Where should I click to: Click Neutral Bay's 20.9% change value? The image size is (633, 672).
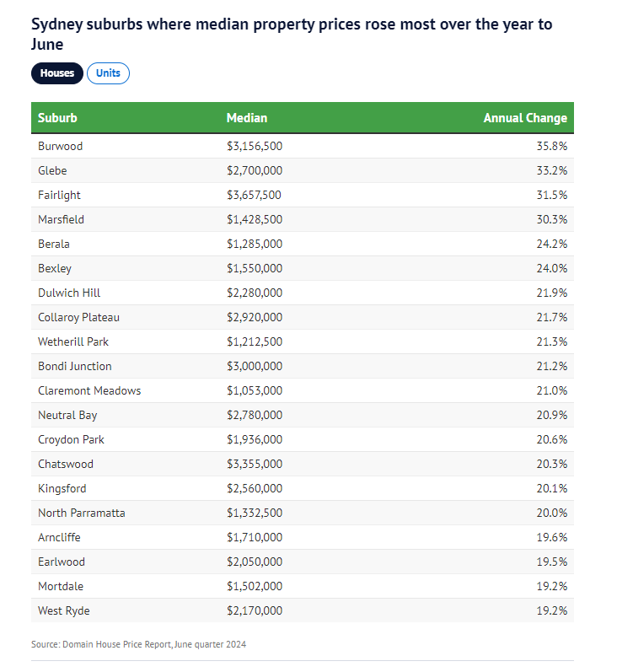click(x=552, y=415)
